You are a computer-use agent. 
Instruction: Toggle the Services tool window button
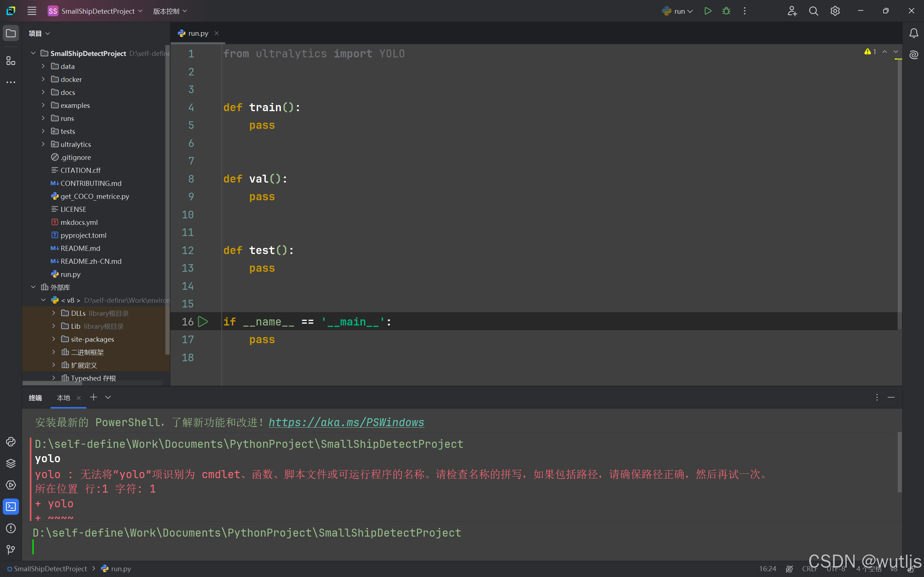coord(11,485)
